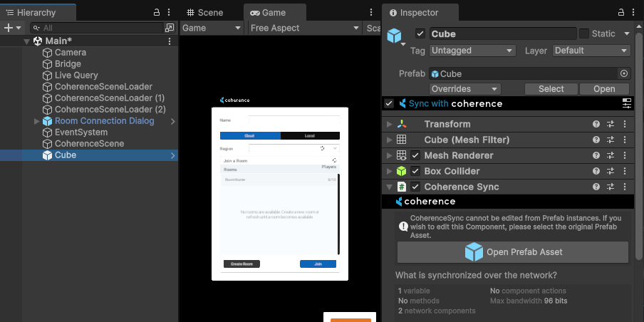644x322 pixels.
Task: Lock the Inspector panel
Action: 620,13
